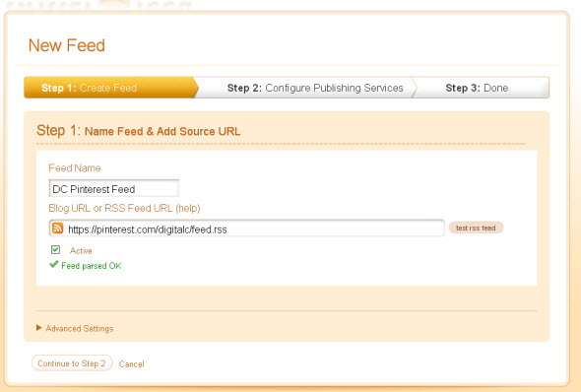Image resolution: width=581 pixels, height=392 pixels.
Task: Click the Blog URL or RSS Feed URL label
Action: (x=110, y=208)
